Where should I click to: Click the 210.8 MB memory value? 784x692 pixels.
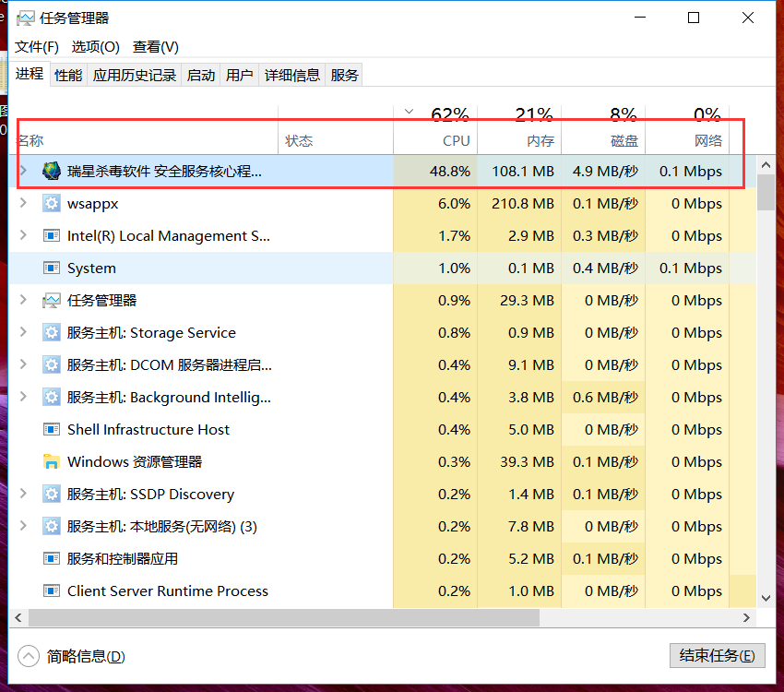point(523,204)
